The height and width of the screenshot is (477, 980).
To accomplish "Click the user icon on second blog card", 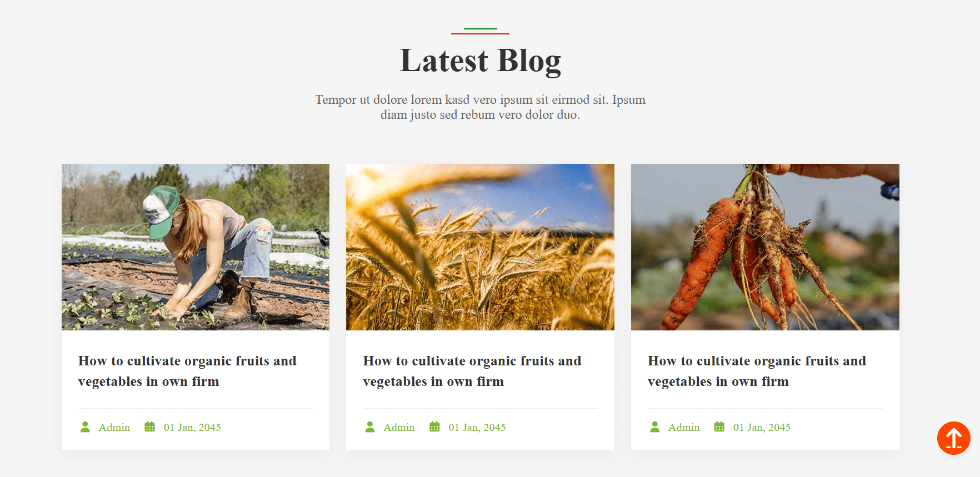I will pos(370,427).
